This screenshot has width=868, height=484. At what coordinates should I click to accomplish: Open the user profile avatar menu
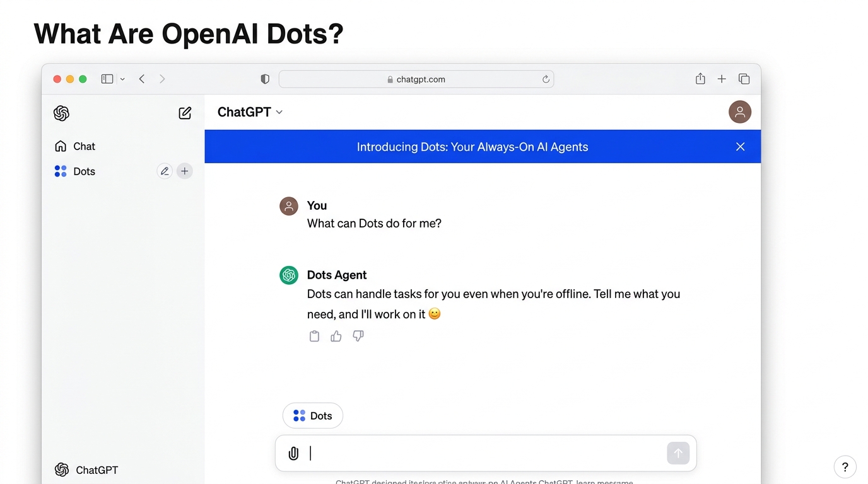pos(740,112)
